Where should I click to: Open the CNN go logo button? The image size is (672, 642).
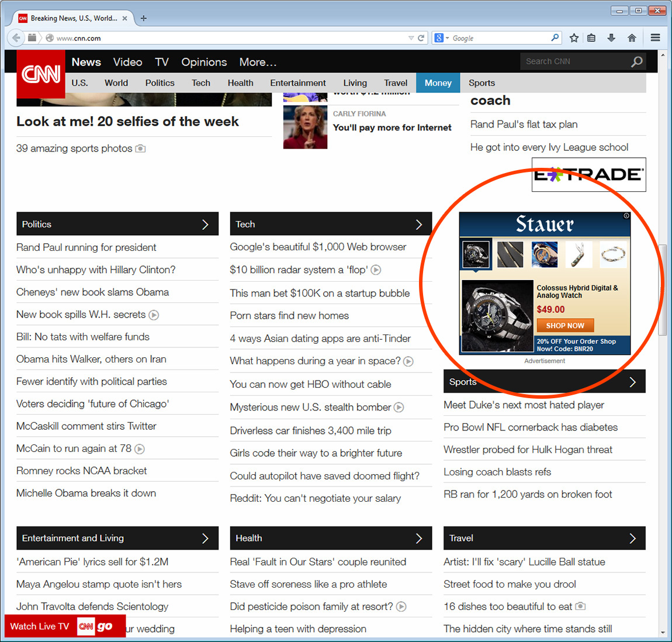coord(95,627)
